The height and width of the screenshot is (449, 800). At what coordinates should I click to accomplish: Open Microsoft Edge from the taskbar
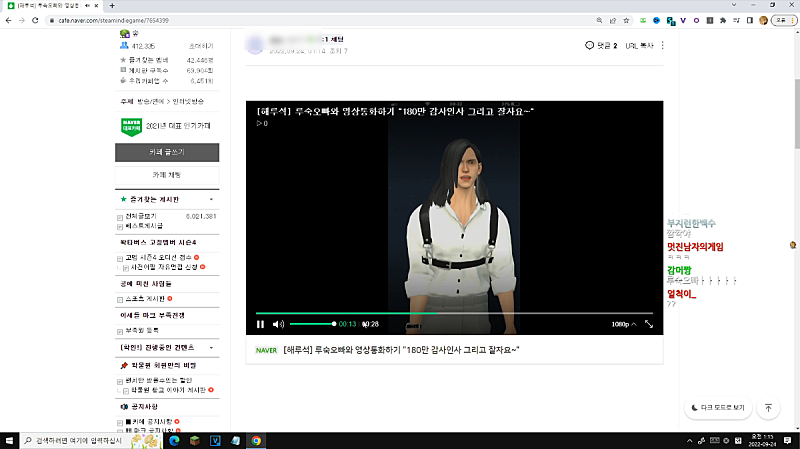coord(174,440)
